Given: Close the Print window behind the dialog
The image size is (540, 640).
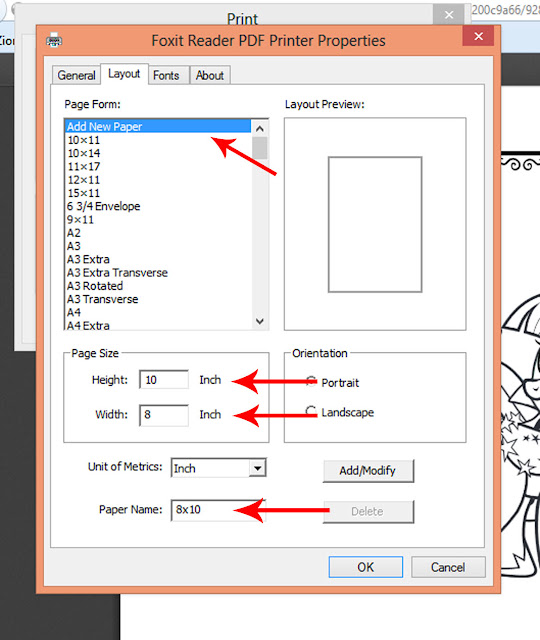Looking at the screenshot, I should pyautogui.click(x=449, y=15).
